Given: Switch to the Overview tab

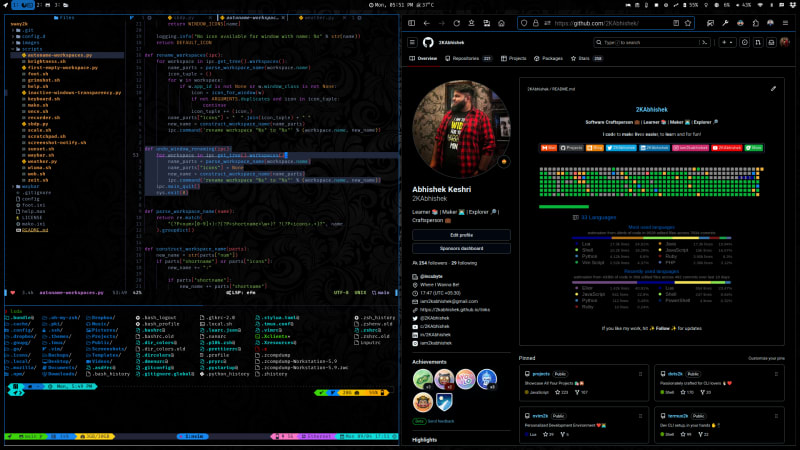Looking at the screenshot, I should pyautogui.click(x=423, y=59).
